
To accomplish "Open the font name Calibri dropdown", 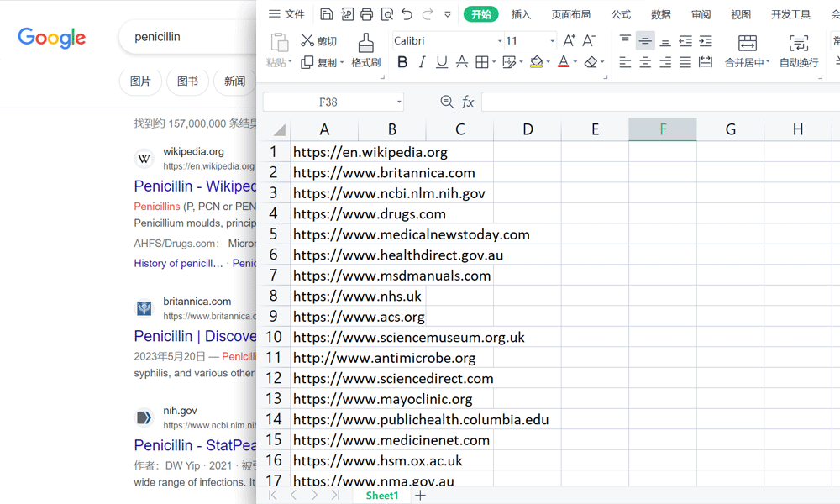I will pos(500,40).
